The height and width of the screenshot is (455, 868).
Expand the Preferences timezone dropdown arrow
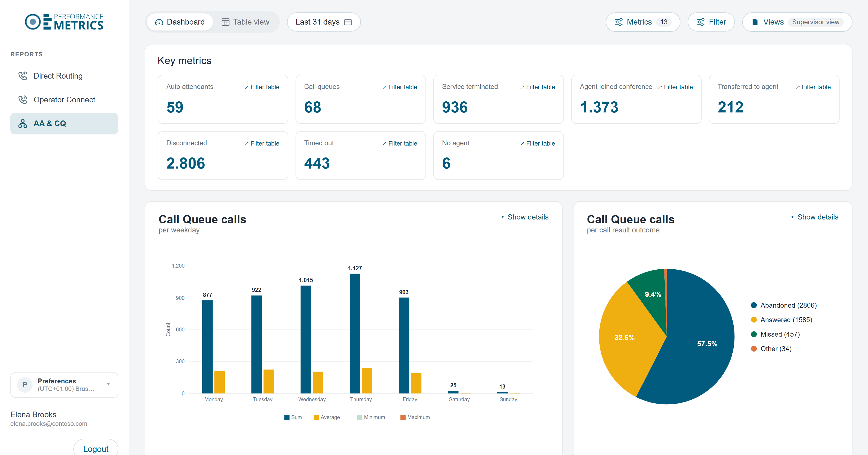108,384
